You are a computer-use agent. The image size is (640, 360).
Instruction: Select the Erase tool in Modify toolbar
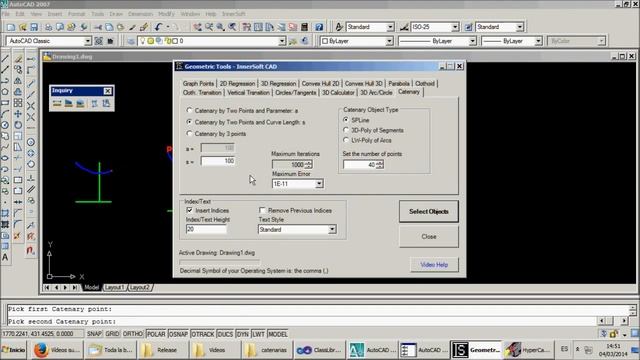(x=18, y=59)
